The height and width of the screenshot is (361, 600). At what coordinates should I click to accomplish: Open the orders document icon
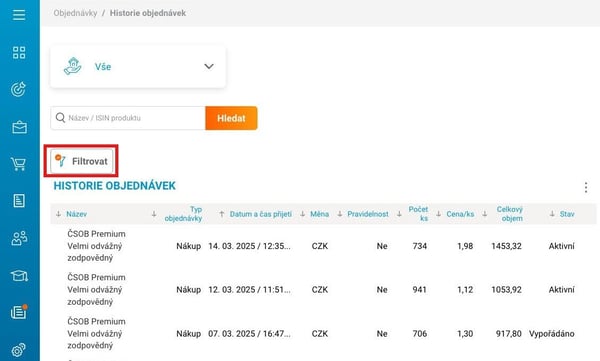19,201
